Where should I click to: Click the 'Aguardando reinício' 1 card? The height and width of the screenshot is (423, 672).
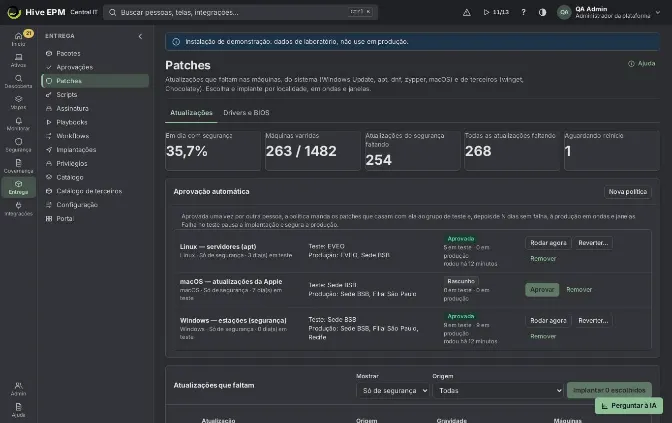(x=612, y=151)
